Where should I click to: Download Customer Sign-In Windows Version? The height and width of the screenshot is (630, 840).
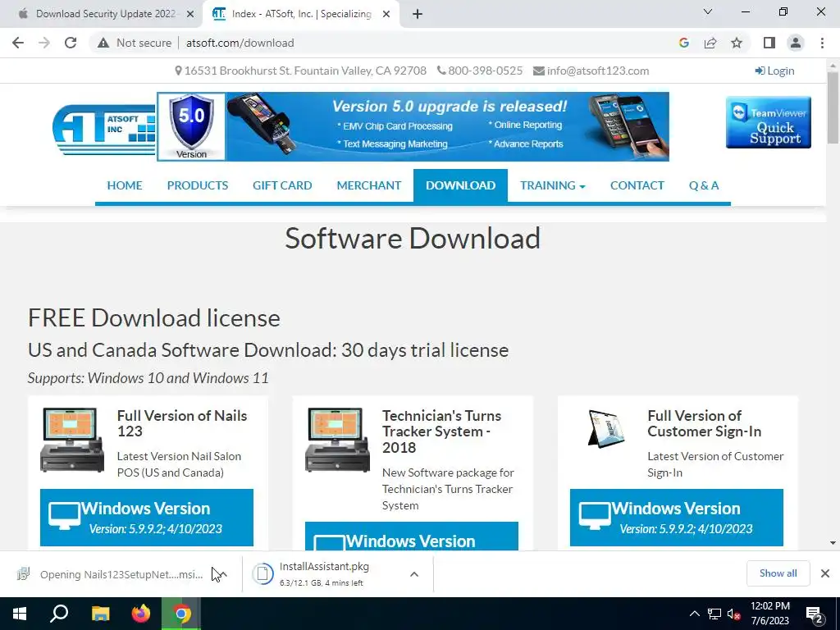677,518
